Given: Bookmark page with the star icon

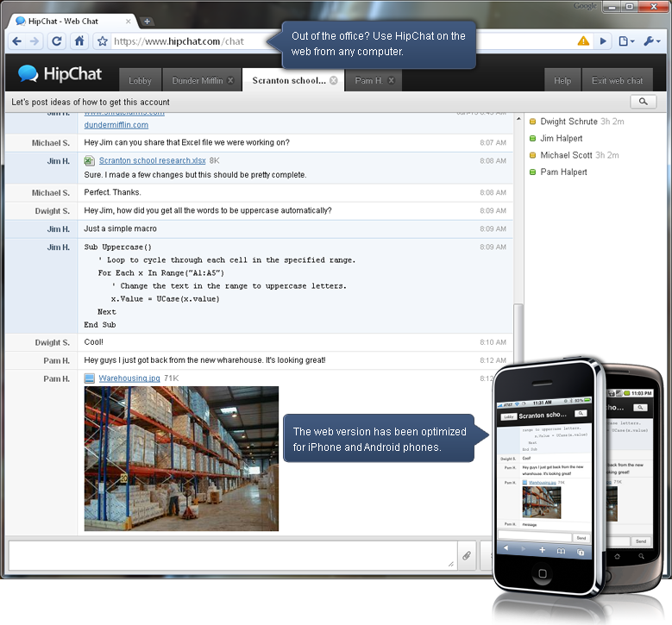Looking at the screenshot, I should click(102, 41).
